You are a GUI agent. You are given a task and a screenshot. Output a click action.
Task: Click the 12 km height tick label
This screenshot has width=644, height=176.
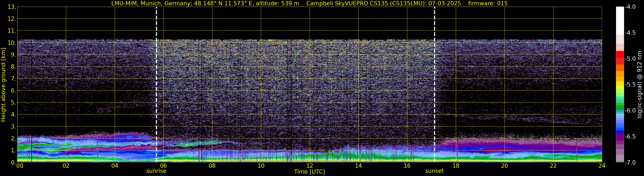(x=12, y=19)
